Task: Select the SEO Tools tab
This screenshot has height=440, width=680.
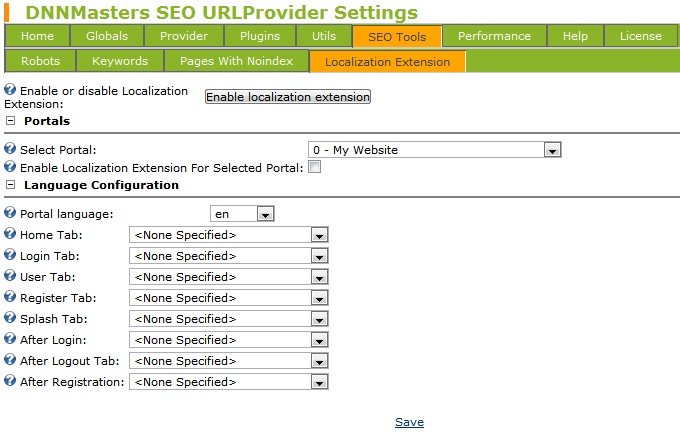Action: 397,37
